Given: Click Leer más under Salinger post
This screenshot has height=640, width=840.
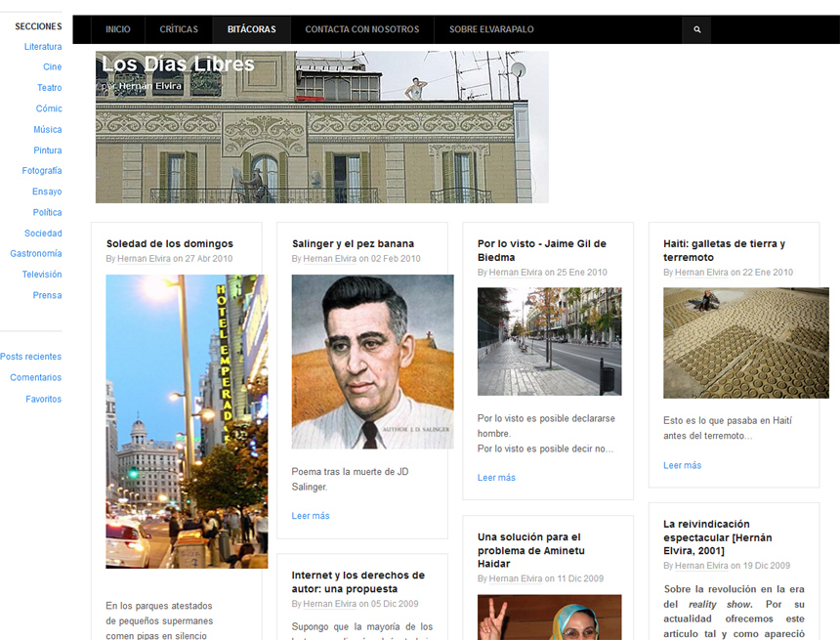Looking at the screenshot, I should 311,516.
